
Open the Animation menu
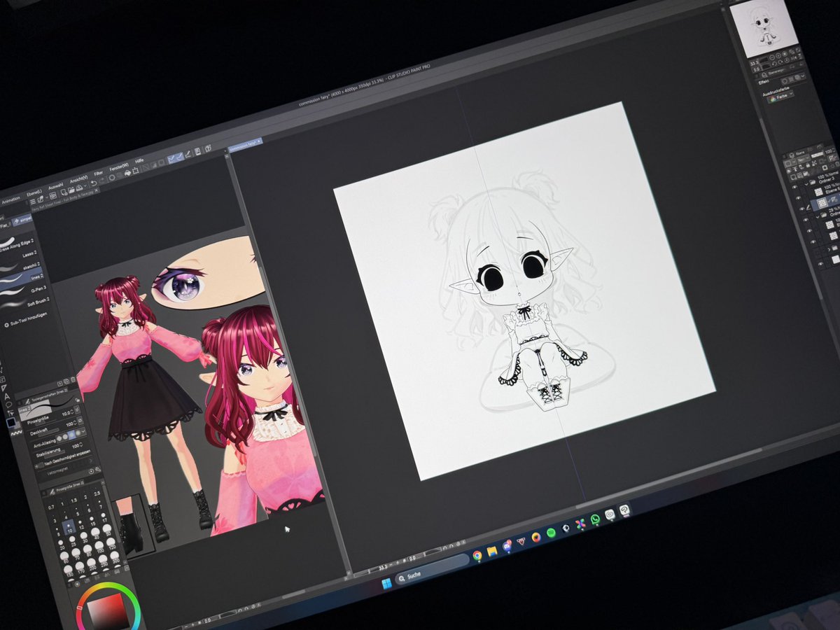coord(10,200)
